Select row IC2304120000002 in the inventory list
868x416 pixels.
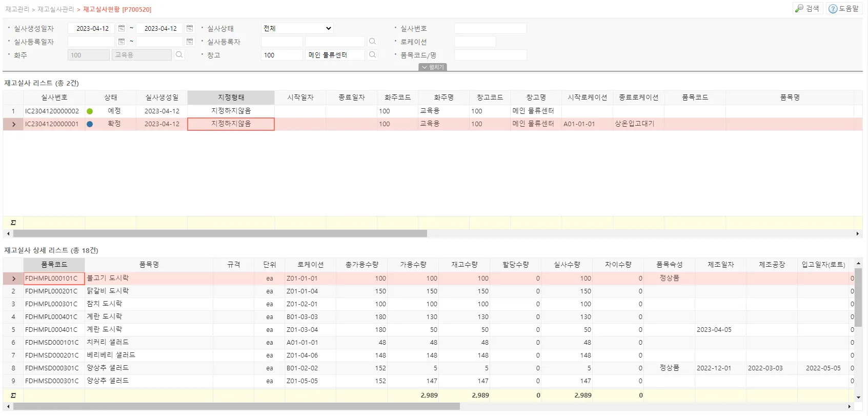point(52,111)
